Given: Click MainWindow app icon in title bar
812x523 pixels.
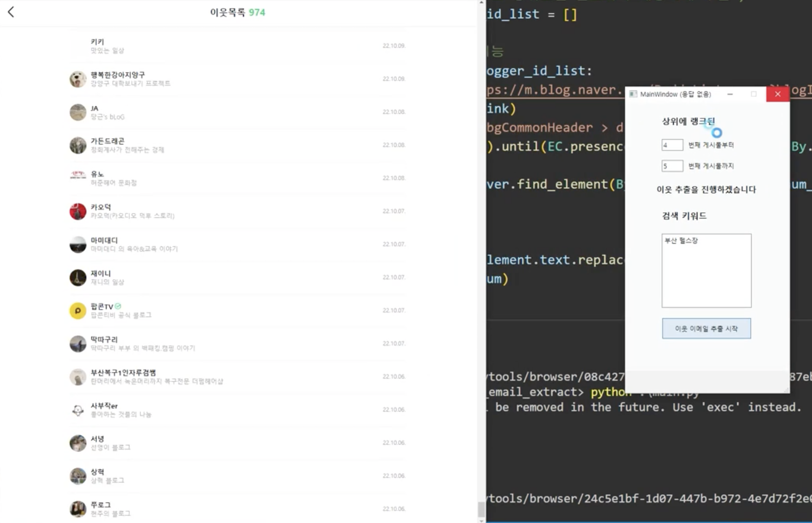Looking at the screenshot, I should pyautogui.click(x=633, y=94).
